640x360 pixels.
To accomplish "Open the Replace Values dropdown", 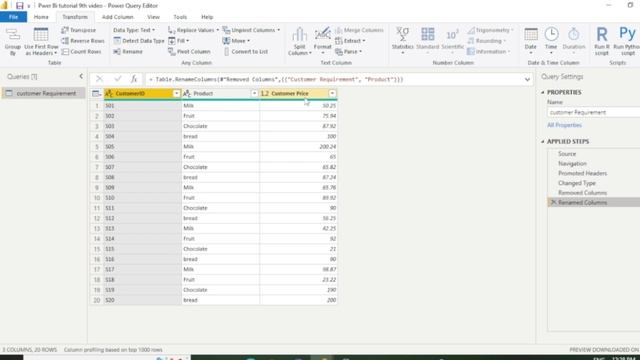I will 193,30.
